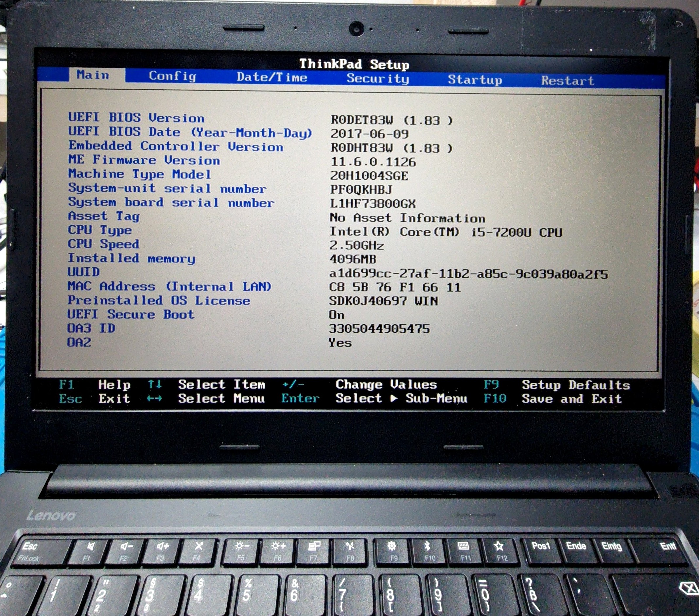
Task: Select the 'CPU Type' label
Action: [x=99, y=230]
